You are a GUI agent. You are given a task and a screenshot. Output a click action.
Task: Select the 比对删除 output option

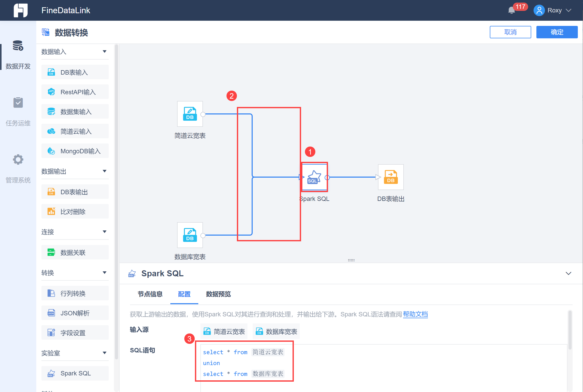coord(75,211)
